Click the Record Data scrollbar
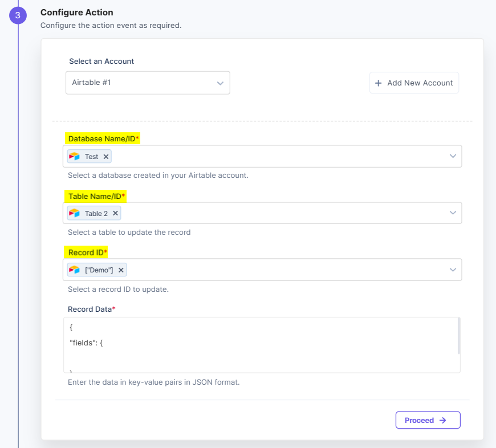This screenshot has height=448, width=496. [x=459, y=336]
